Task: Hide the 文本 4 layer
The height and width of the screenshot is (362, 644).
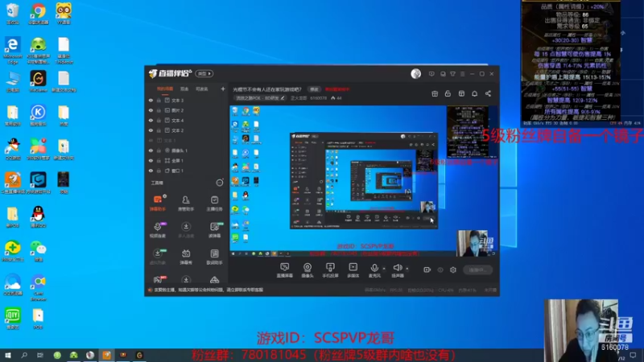Action: point(151,120)
